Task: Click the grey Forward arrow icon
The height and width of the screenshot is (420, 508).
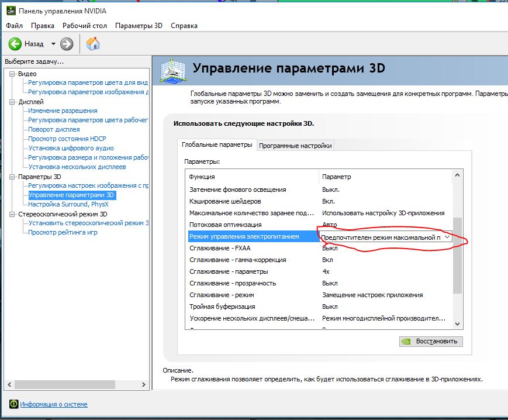Action: tap(67, 44)
